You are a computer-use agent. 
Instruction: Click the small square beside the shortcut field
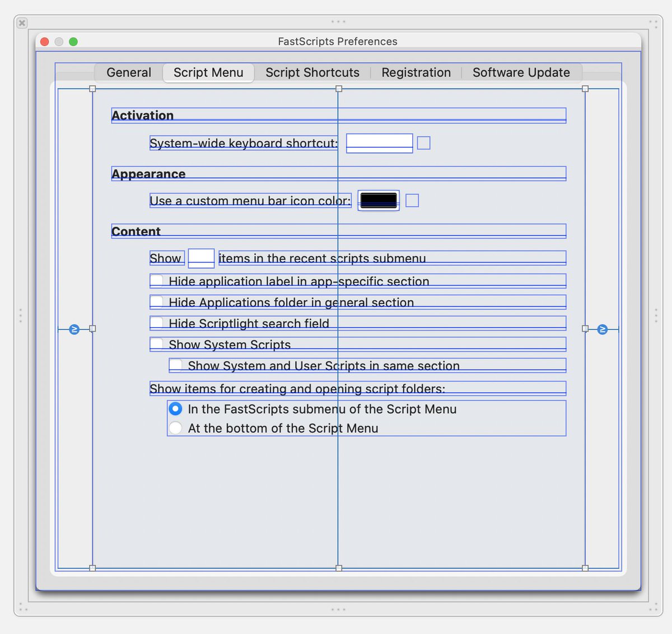tap(424, 143)
